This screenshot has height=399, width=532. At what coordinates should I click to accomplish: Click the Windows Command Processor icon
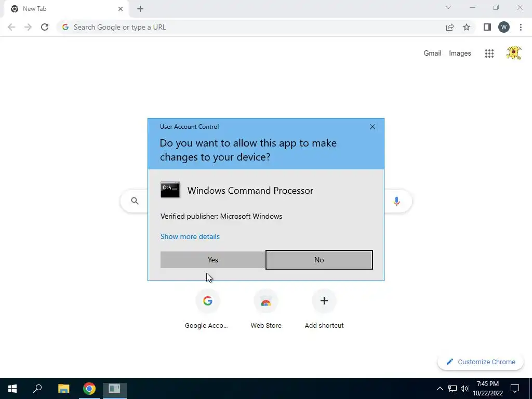(x=170, y=190)
